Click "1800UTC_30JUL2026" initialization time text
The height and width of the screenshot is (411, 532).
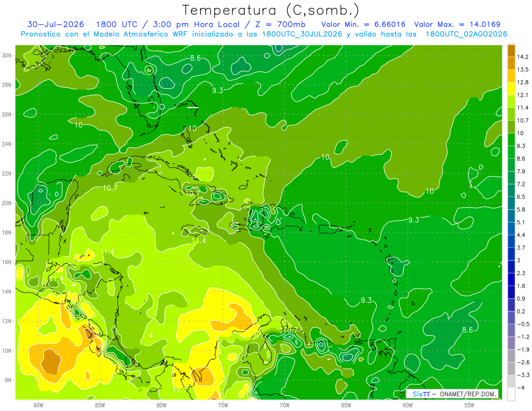click(x=302, y=34)
